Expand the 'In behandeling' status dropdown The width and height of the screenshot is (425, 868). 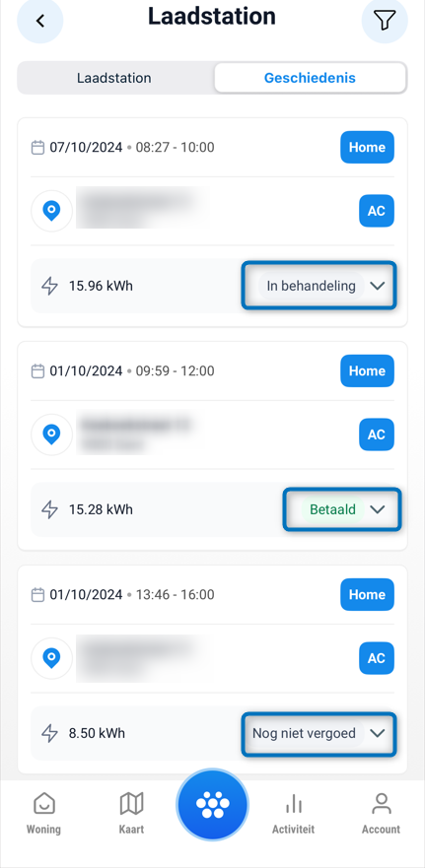pyautogui.click(x=319, y=286)
